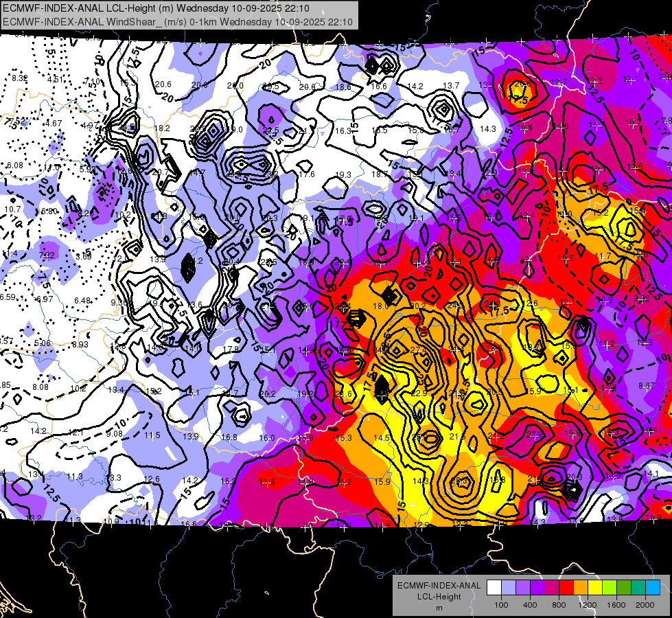Viewport: 672px width, 618px height.
Task: Click the 7.10 wind shear value
Action: pos(92,81)
